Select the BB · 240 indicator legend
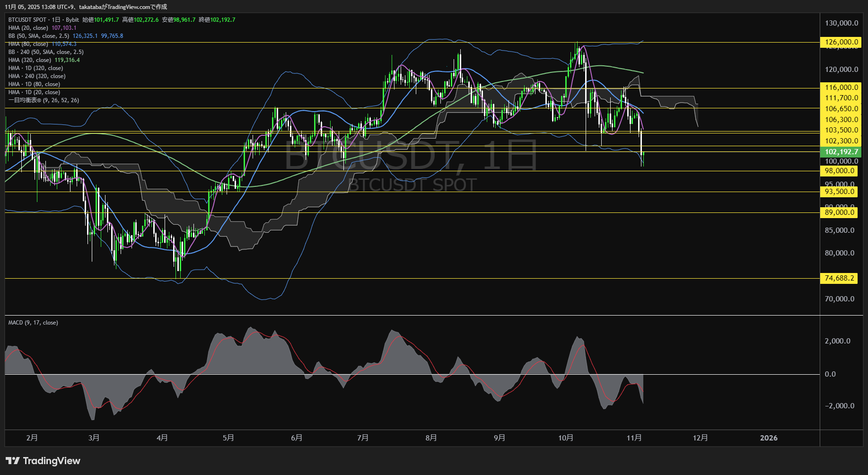The image size is (868, 475). pyautogui.click(x=46, y=52)
